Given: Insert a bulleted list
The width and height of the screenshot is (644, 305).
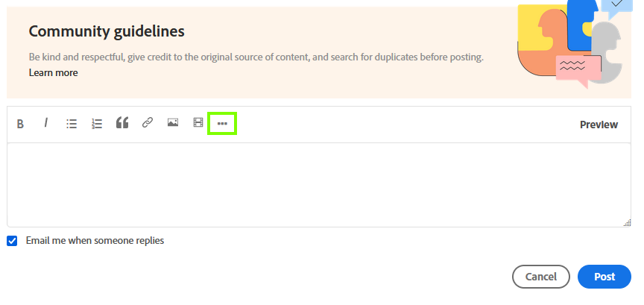Looking at the screenshot, I should click(x=72, y=124).
